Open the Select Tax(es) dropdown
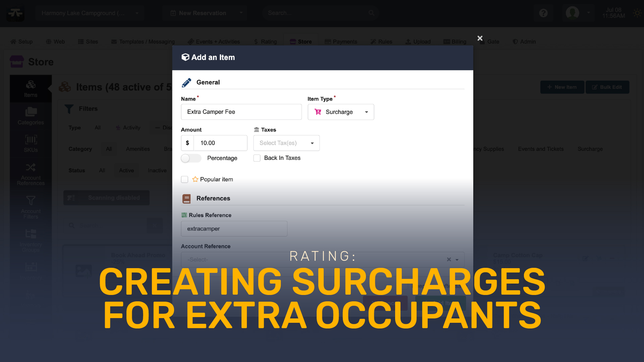 pyautogui.click(x=286, y=143)
